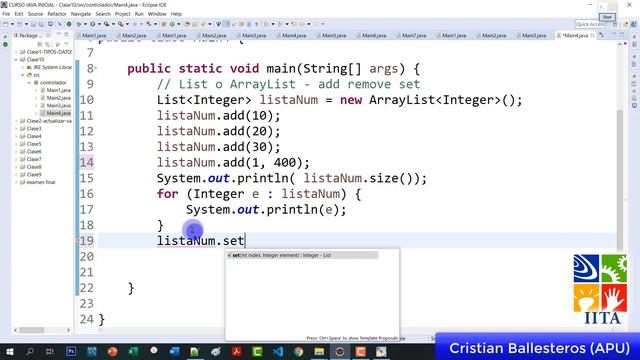Click the Coverage run toolbar icon
Viewport: 640px width, 360px height.
tap(107, 24)
